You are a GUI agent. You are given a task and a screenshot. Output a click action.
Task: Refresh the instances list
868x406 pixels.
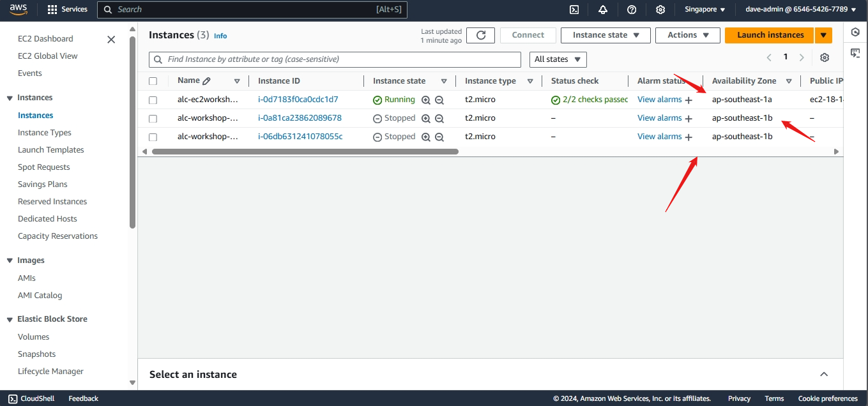(x=480, y=35)
